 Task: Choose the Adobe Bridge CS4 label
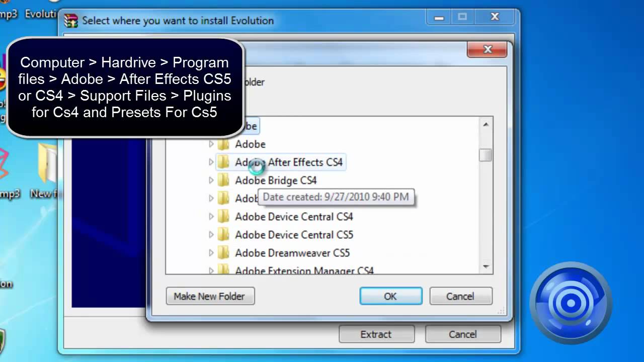[276, 180]
